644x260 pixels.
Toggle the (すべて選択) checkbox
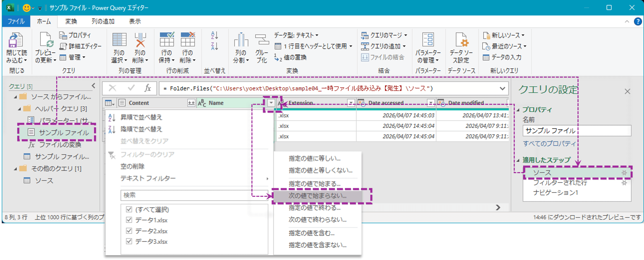[x=129, y=209]
